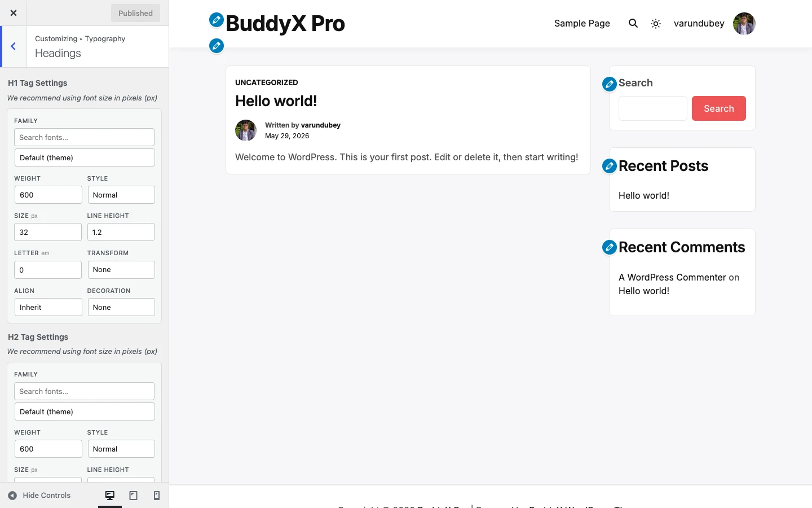Click the post author avatar image

click(x=246, y=130)
